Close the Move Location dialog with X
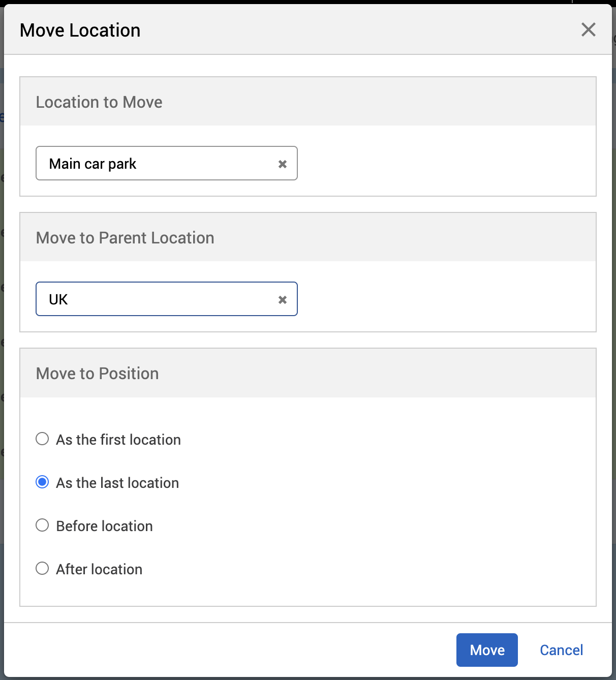616x680 pixels. (x=588, y=29)
